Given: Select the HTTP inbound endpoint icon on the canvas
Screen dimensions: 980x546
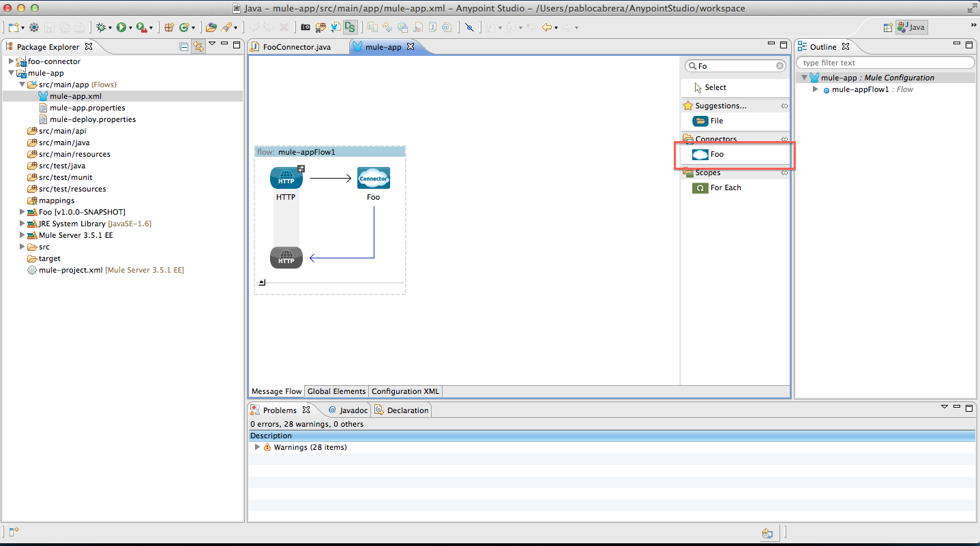Looking at the screenshot, I should (286, 179).
